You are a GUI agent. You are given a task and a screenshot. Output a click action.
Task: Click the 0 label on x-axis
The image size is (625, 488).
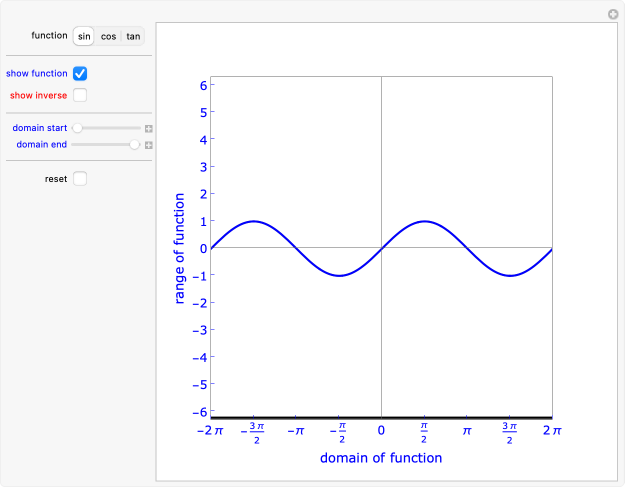(x=381, y=431)
